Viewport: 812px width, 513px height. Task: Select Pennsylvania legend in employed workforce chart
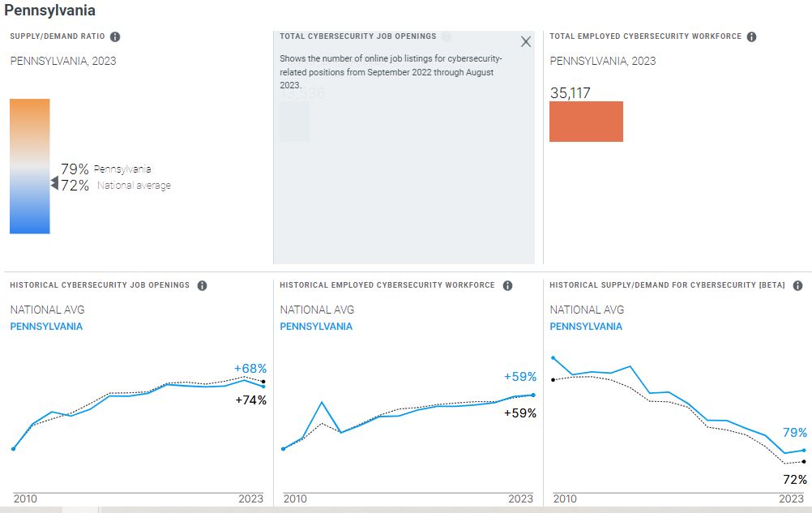coord(316,327)
